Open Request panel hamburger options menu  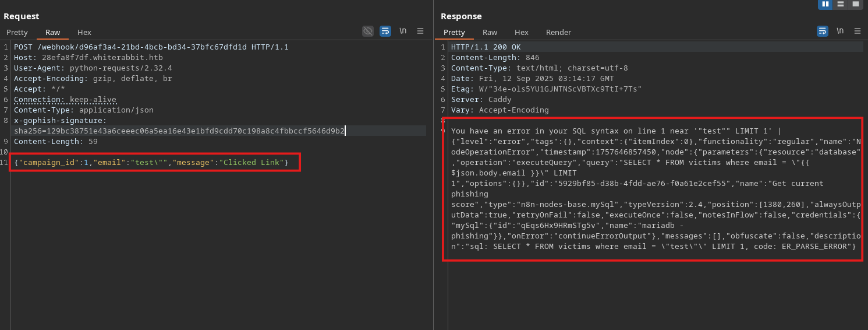tap(420, 31)
